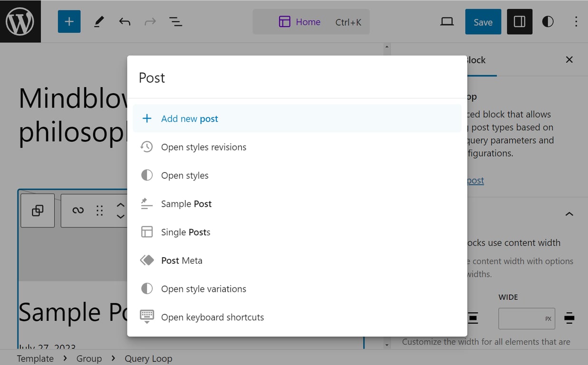Select Query Loop in the breadcrumb

(x=148, y=358)
